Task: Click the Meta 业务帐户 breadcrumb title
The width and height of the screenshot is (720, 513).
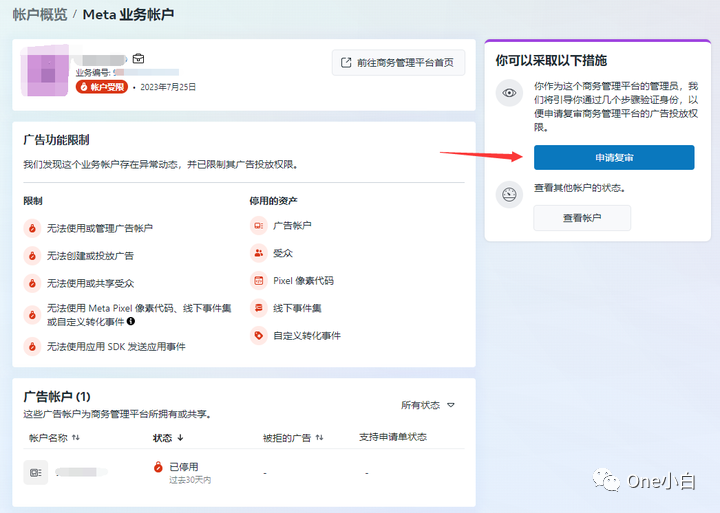Action: point(128,14)
